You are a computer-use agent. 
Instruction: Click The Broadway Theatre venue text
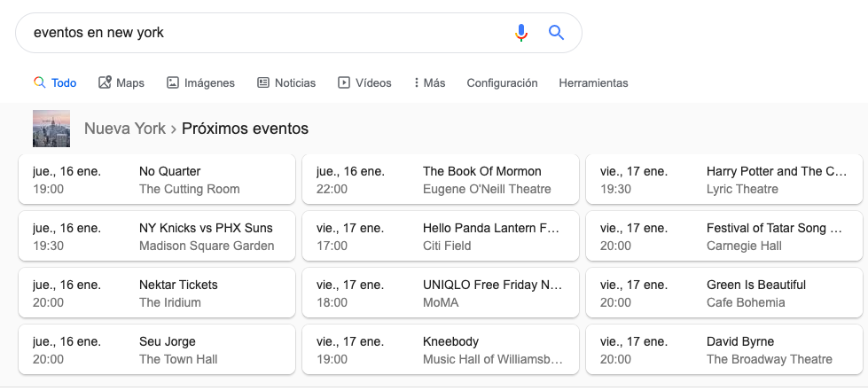[770, 359]
